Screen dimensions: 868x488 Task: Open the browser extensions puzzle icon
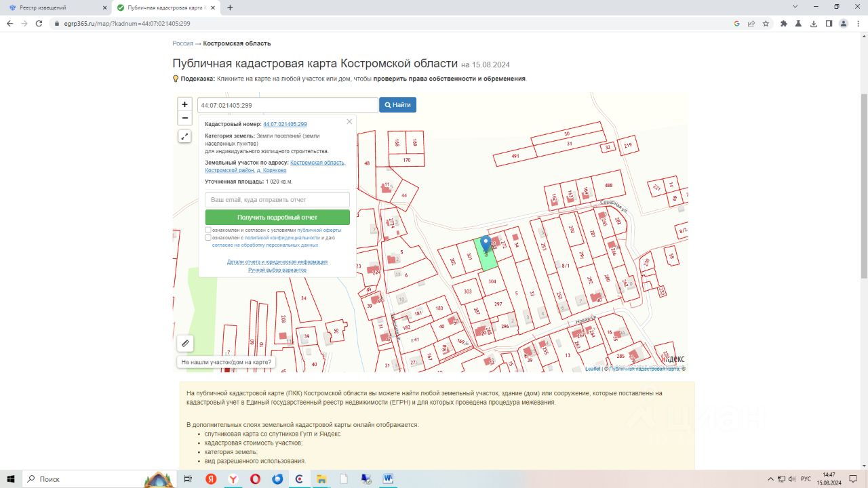point(784,23)
